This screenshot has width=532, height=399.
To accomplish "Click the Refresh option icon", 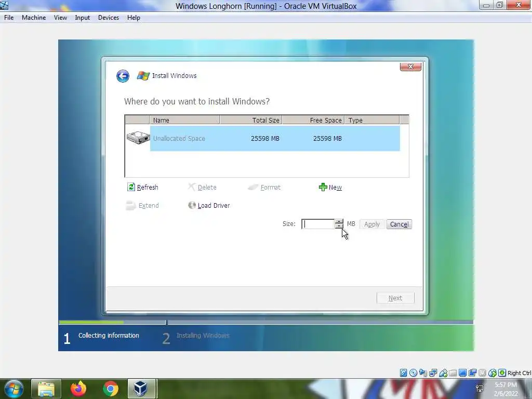I will (131, 187).
